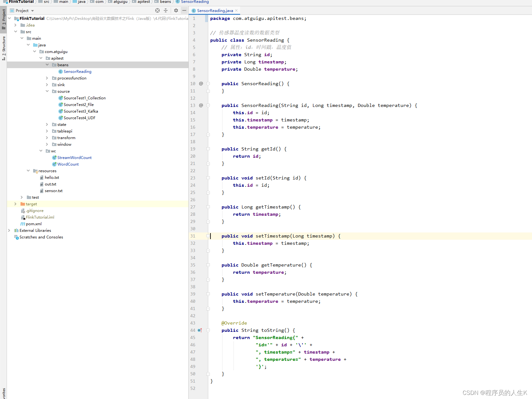The image size is (532, 399).
Task: Hide the Project panel with minus icon
Action: coord(184,10)
